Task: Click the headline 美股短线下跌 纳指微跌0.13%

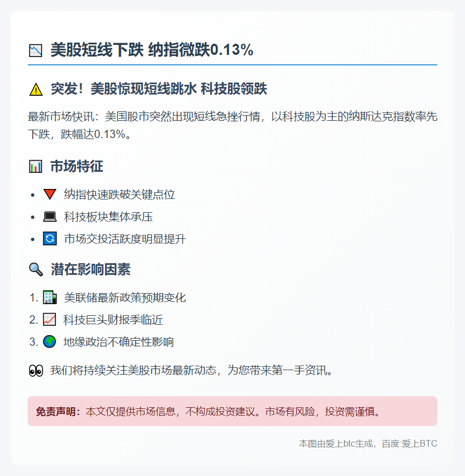Action: (x=152, y=50)
